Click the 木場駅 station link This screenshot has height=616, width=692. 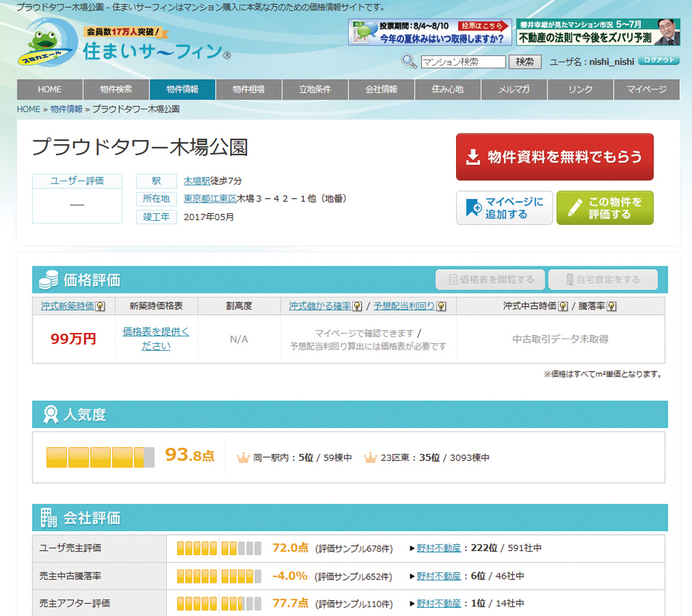tap(197, 181)
